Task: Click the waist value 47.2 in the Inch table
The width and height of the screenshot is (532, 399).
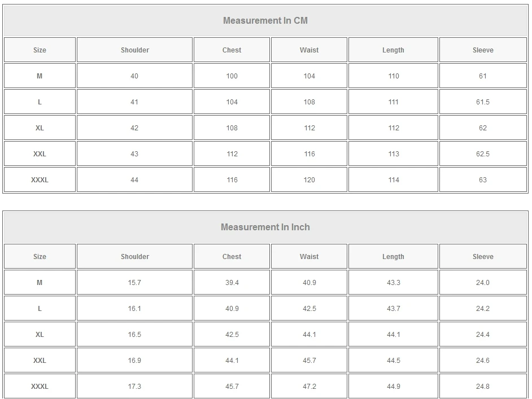Action: [x=309, y=387]
